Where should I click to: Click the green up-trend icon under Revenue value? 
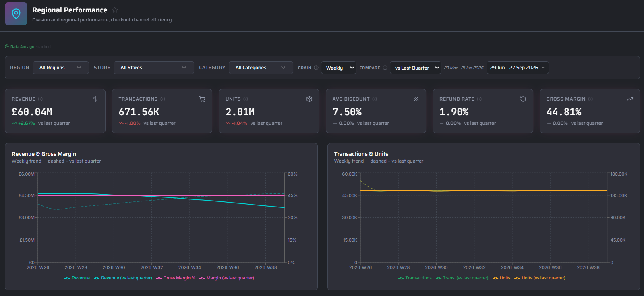[x=14, y=123]
